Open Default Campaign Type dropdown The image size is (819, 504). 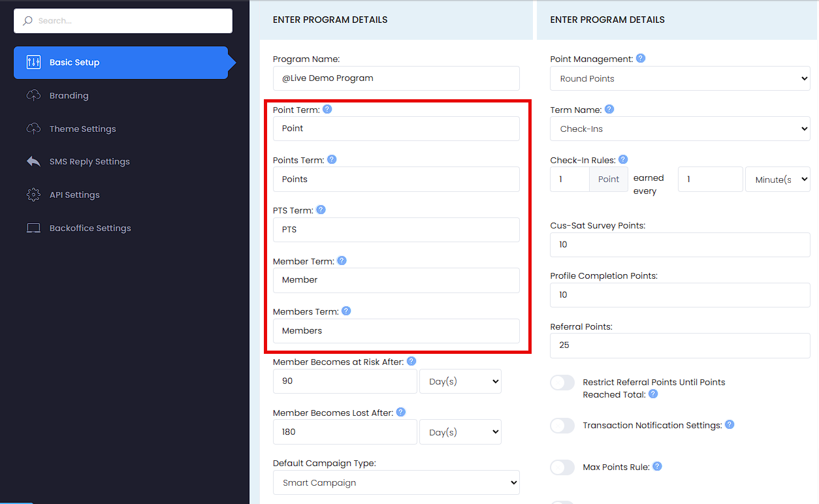(x=396, y=483)
